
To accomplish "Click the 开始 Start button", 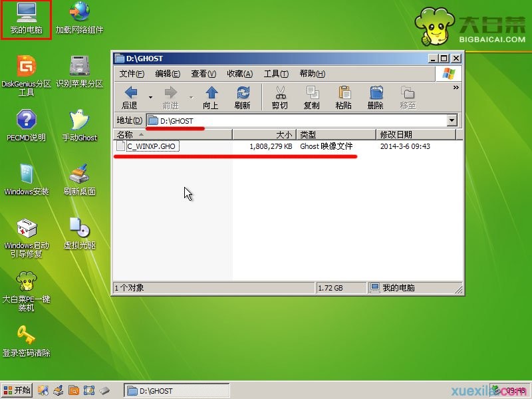I will pyautogui.click(x=17, y=390).
